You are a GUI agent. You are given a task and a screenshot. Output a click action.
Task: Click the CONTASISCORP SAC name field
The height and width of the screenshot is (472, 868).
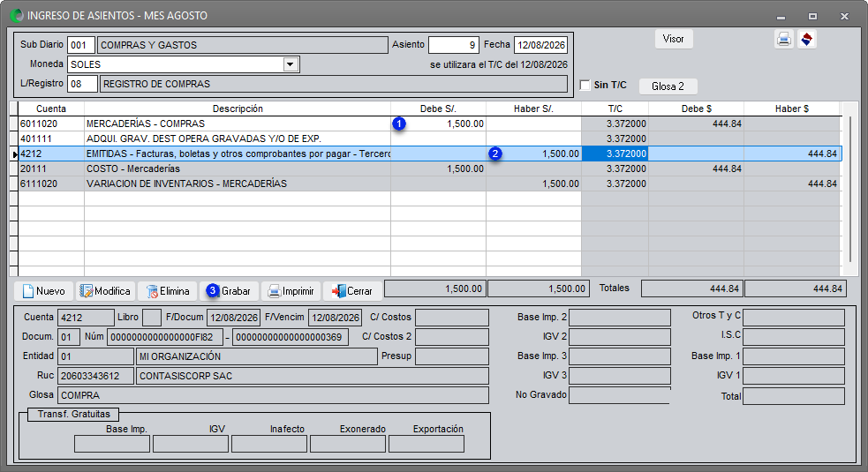click(313, 376)
